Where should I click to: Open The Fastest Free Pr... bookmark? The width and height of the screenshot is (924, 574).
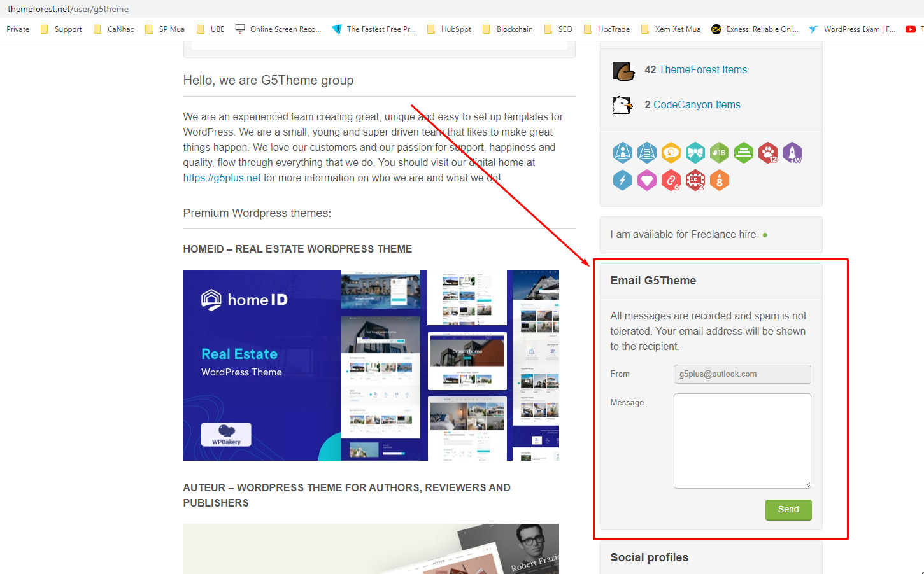[x=374, y=29]
